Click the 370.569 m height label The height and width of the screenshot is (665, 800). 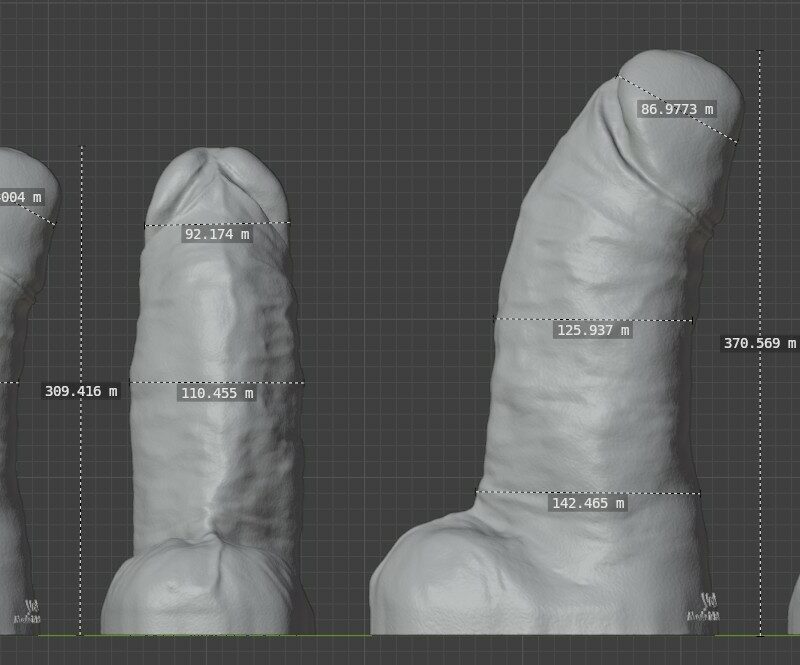[x=759, y=343]
